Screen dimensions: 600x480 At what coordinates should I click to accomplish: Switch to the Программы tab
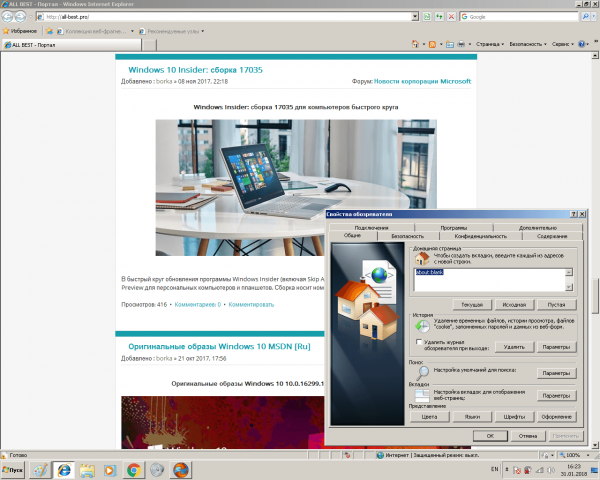click(453, 228)
